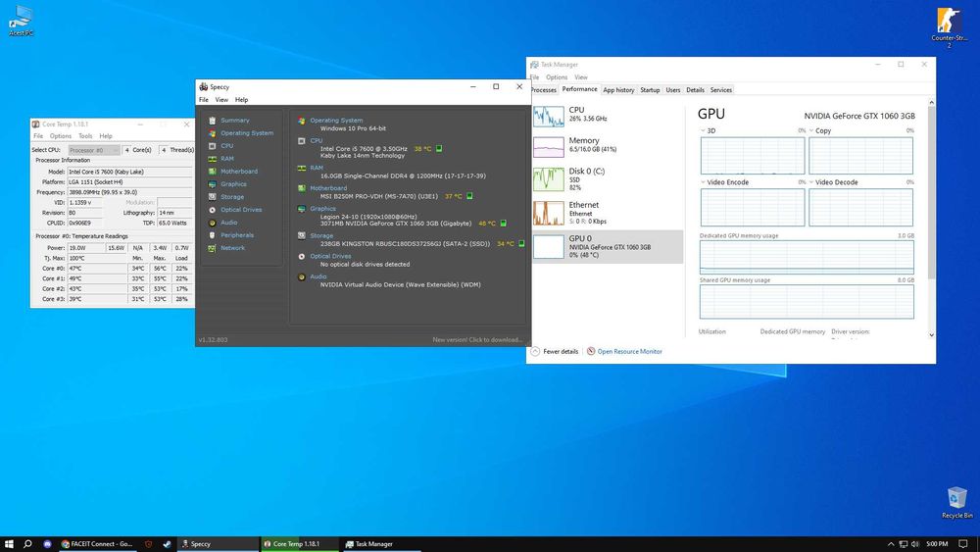980x552 pixels.
Task: Open Tools menu in Core Temp
Action: point(85,135)
